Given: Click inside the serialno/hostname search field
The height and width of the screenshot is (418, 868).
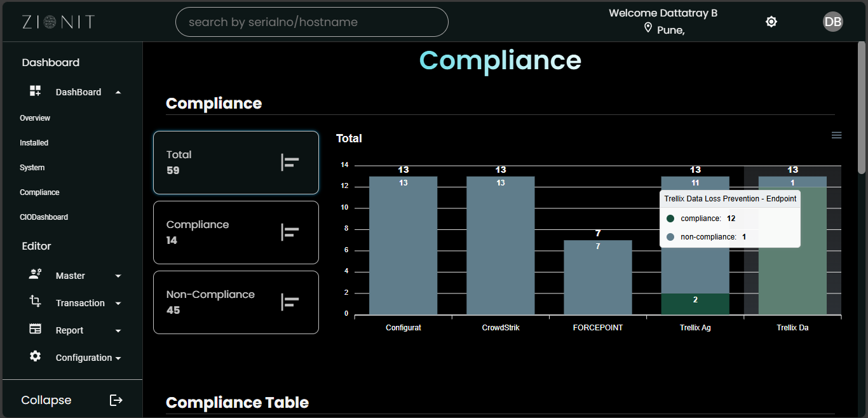Looking at the screenshot, I should click(x=311, y=22).
